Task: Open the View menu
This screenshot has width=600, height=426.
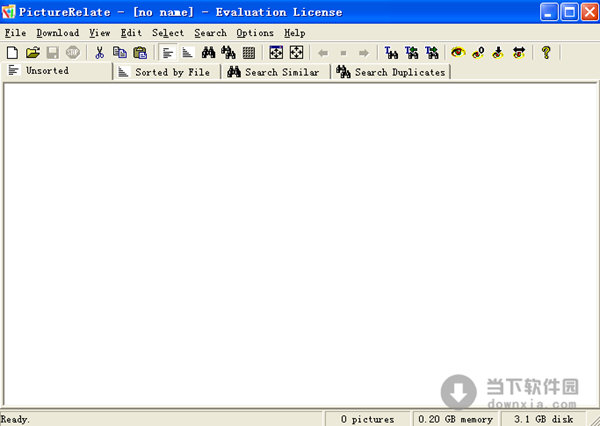Action: click(100, 33)
